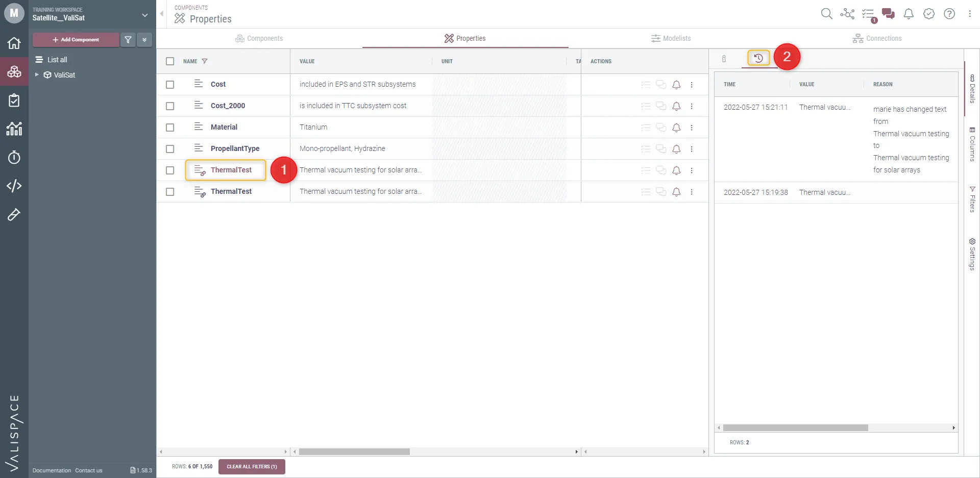The image size is (980, 478).
Task: Open the Contact us link
Action: 89,470
